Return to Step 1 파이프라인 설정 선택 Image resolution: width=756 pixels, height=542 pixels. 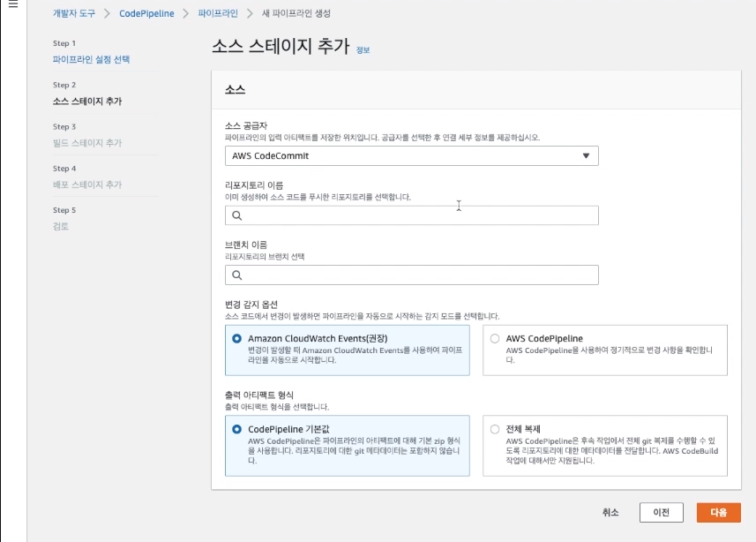click(91, 59)
